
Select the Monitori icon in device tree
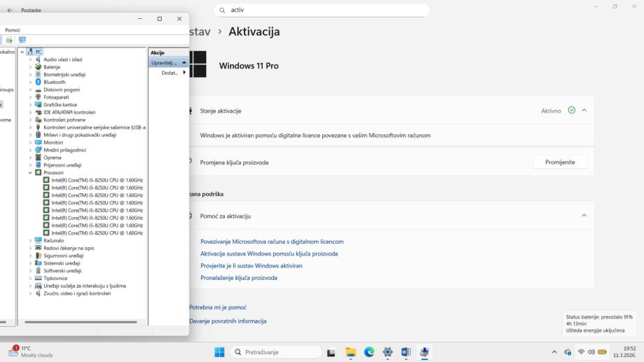coord(39,142)
